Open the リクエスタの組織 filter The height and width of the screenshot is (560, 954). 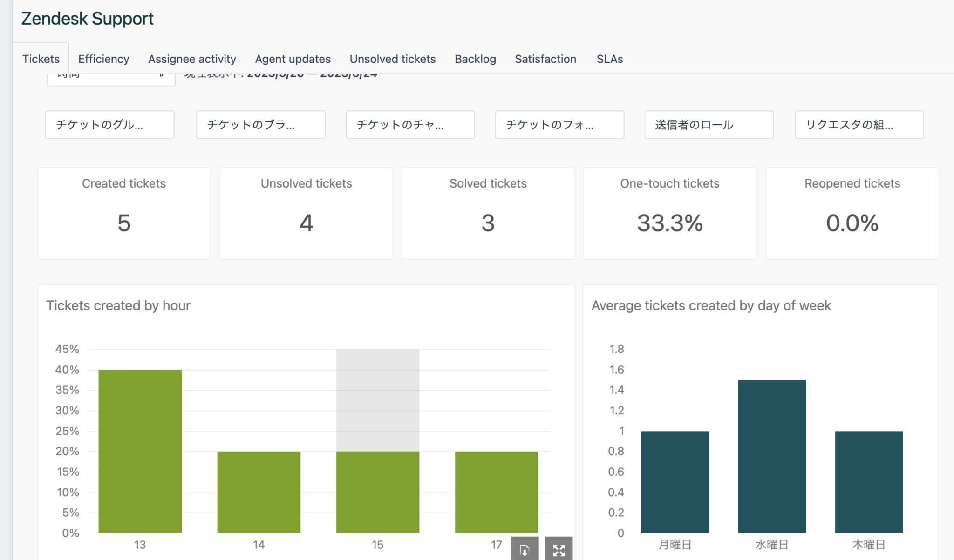tap(859, 124)
